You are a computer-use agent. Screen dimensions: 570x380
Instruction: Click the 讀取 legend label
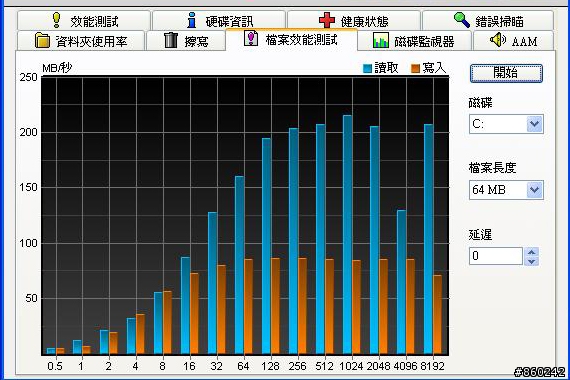[386, 68]
